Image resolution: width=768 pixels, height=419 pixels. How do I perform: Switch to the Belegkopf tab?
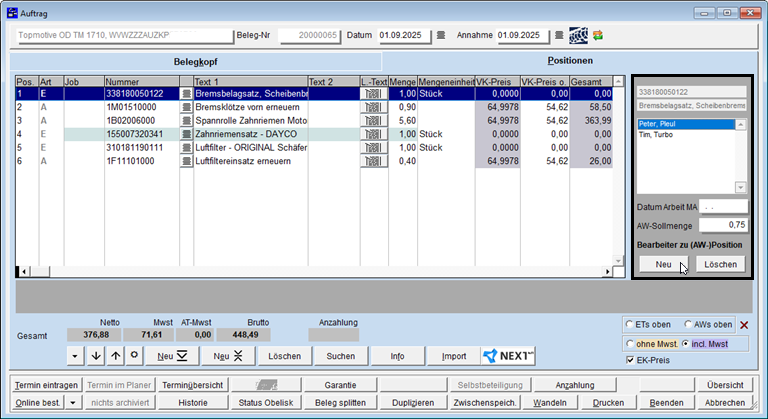point(195,62)
